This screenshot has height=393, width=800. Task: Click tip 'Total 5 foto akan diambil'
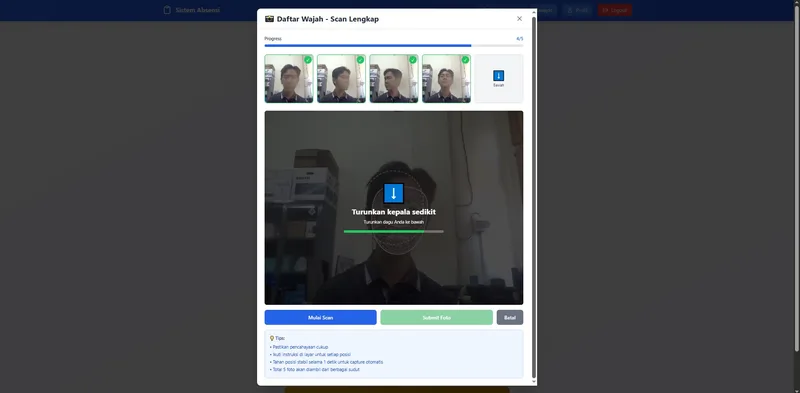click(x=315, y=369)
